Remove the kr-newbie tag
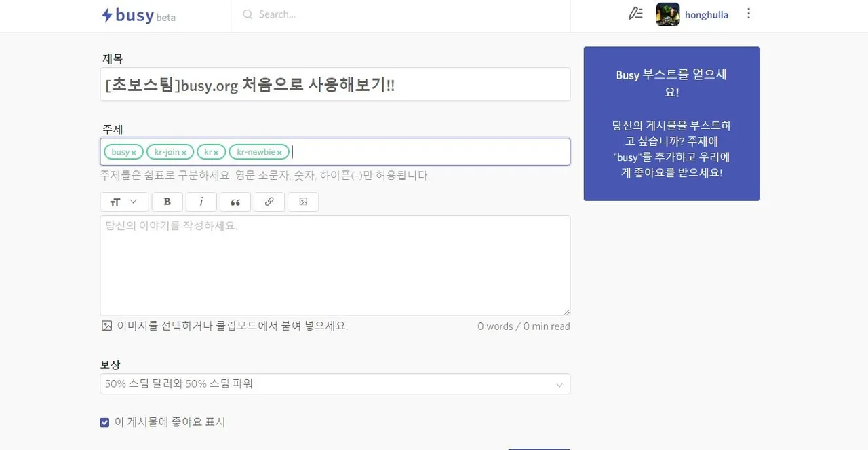 coord(279,153)
